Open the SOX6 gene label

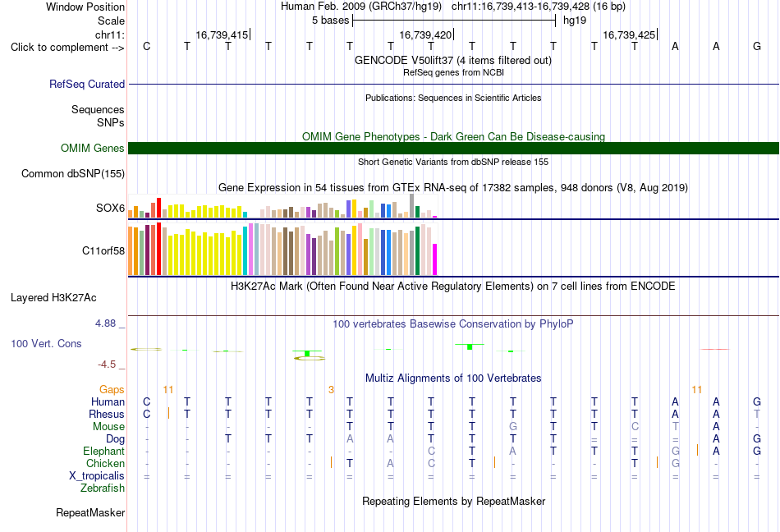point(110,208)
